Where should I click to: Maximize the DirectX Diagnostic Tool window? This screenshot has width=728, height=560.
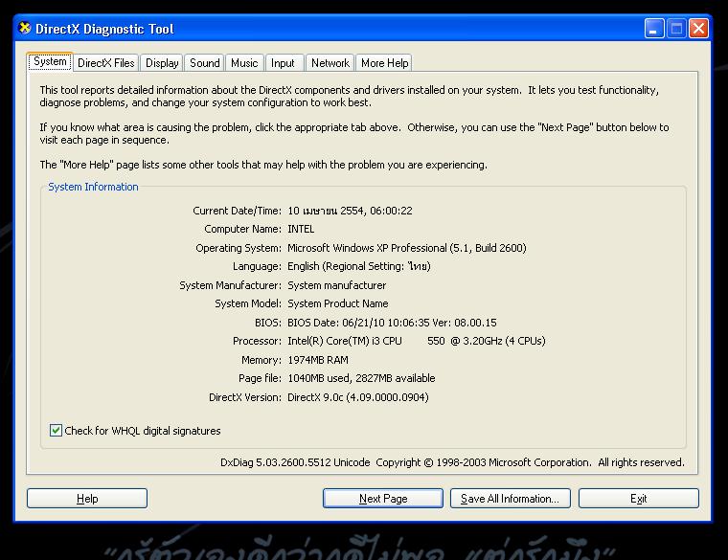676,29
